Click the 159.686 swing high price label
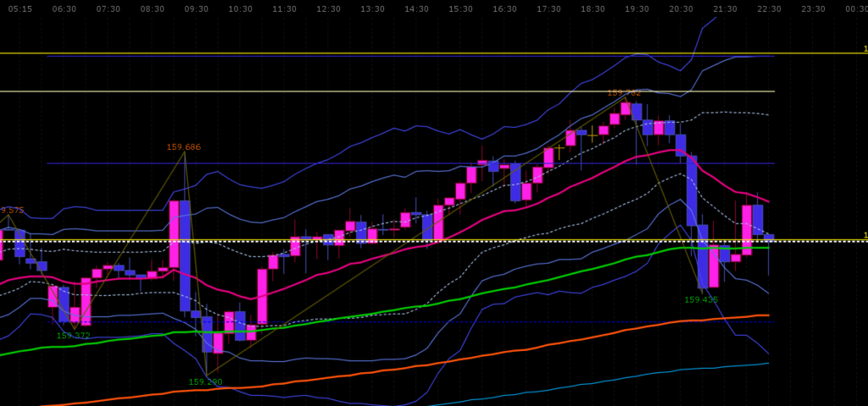Image resolution: width=868 pixels, height=406 pixels. coord(183,147)
